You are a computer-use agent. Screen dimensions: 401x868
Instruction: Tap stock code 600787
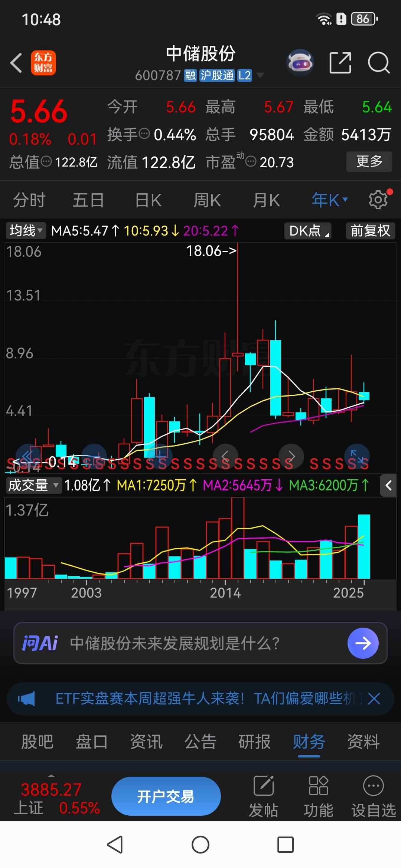(158, 76)
